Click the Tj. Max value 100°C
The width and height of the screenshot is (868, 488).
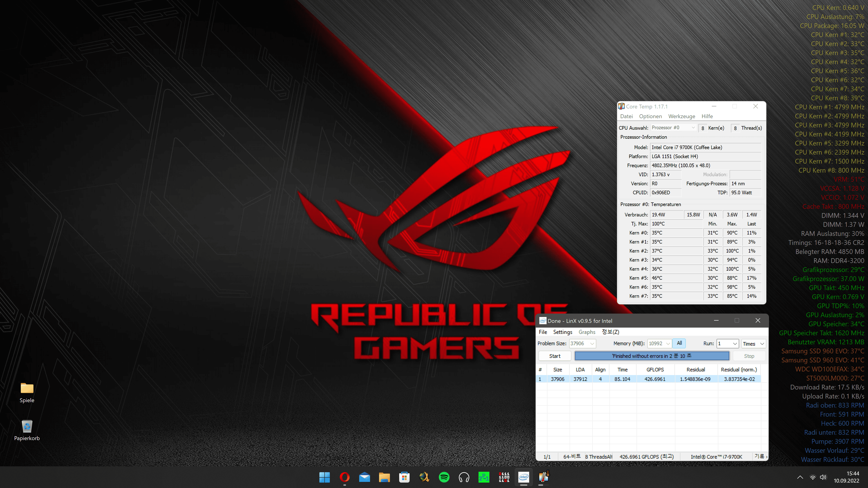676,224
